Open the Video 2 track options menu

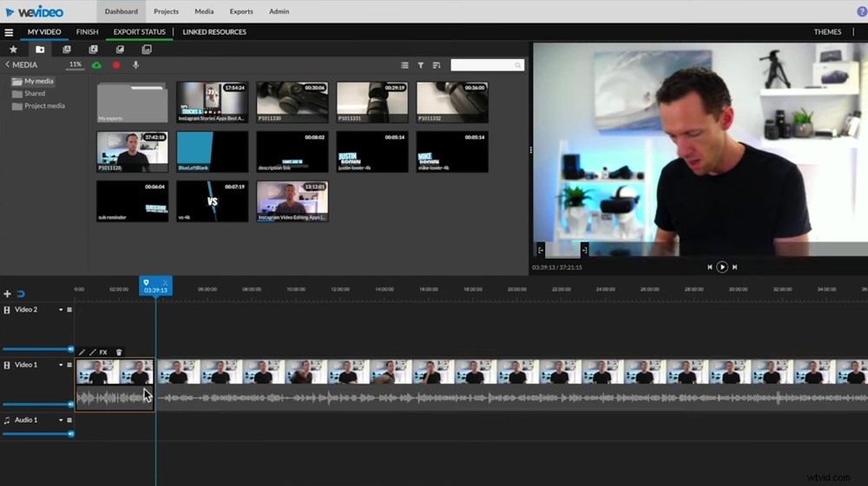69,310
